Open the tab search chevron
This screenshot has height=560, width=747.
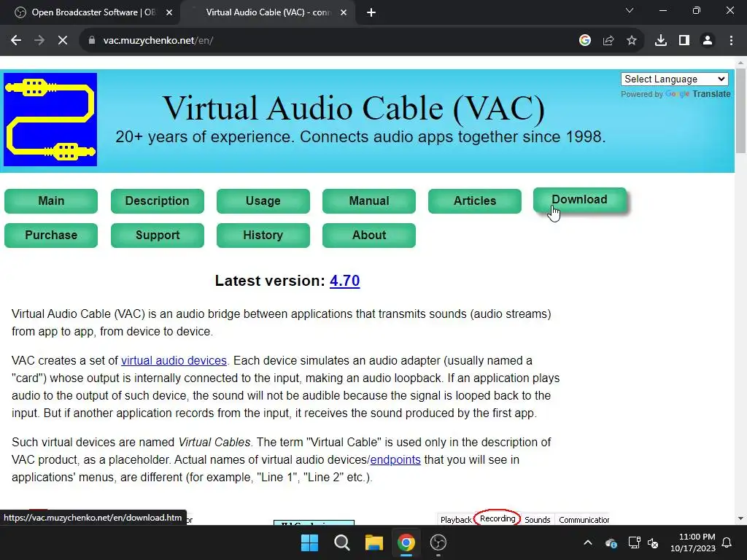pos(630,10)
